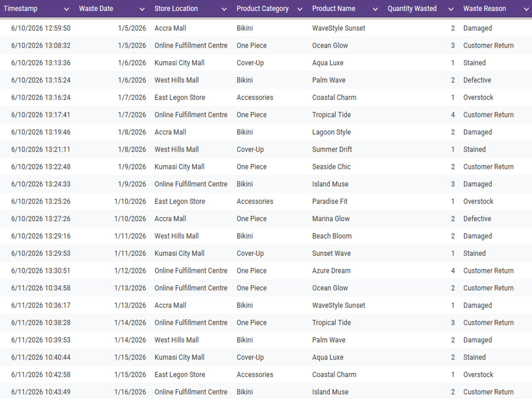532x399 pixels.
Task: Click Aqua Luxe in the 10:40:44 row
Action: pyautogui.click(x=328, y=357)
